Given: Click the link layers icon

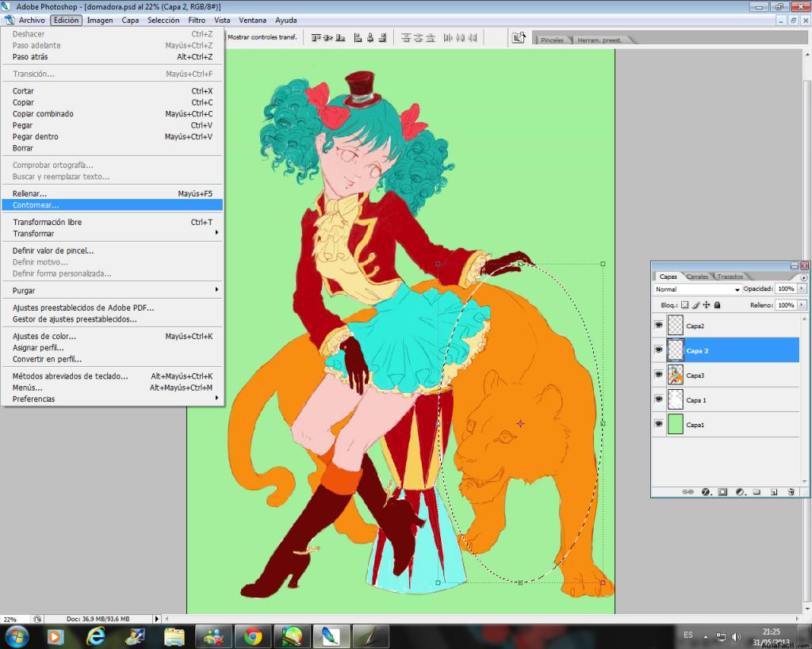Looking at the screenshot, I should coord(688,491).
